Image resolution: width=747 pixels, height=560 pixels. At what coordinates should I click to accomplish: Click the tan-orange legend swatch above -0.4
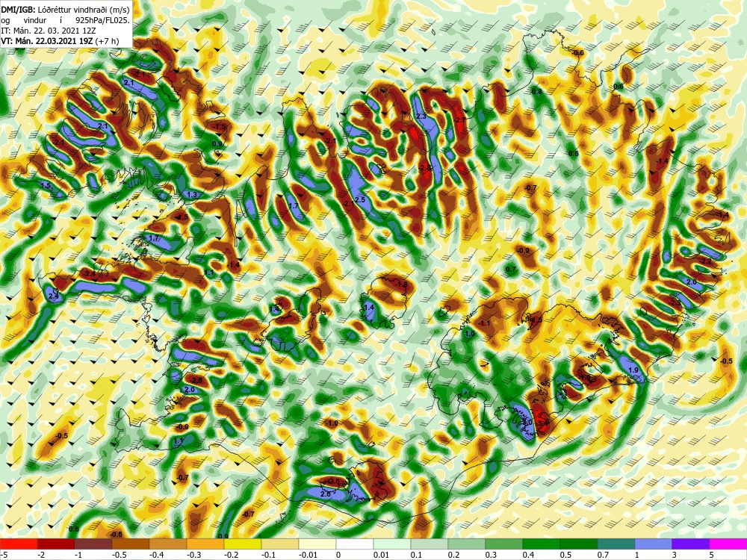click(167, 544)
